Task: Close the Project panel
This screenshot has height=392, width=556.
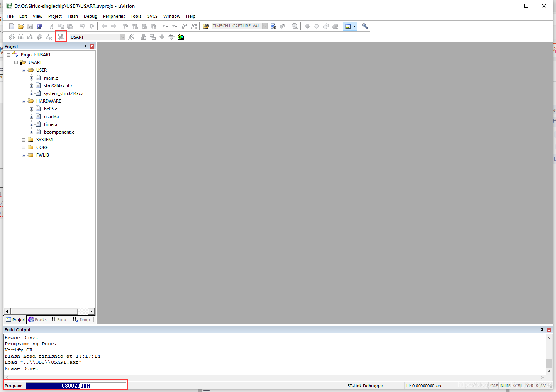Action: coord(92,46)
